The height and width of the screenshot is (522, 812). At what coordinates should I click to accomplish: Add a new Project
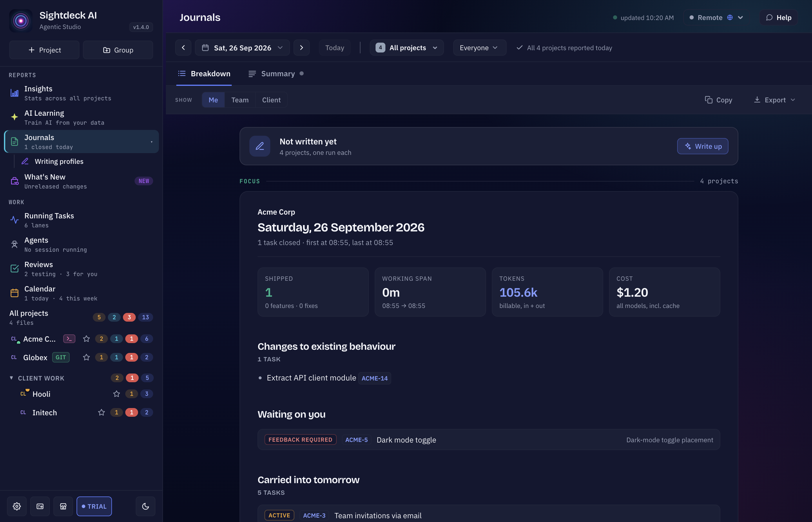coord(44,50)
